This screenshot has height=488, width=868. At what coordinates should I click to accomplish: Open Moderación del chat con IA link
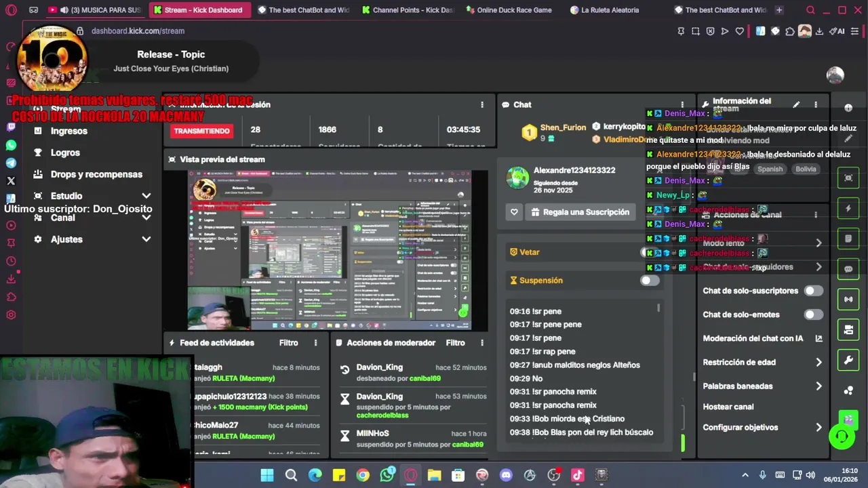point(762,338)
